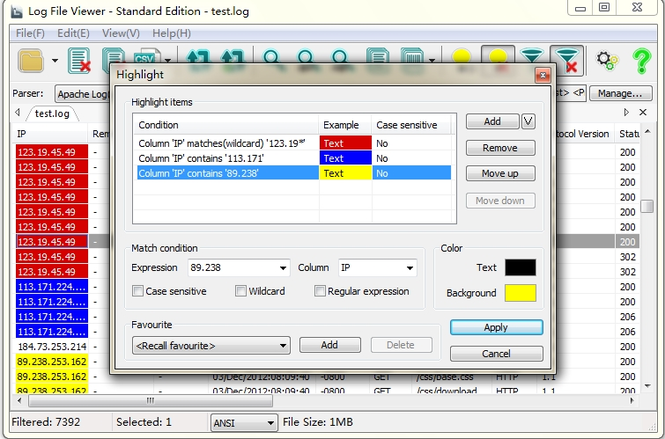Image resolution: width=665 pixels, height=439 pixels.
Task: Click the left tab-scroll arrow beside test.log
Action: [x=17, y=112]
